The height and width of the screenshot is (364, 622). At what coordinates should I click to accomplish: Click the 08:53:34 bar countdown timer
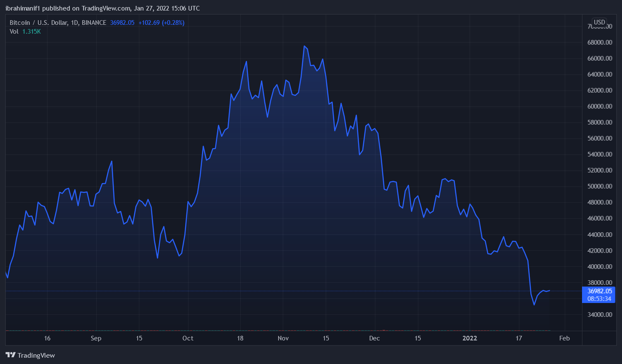point(599,299)
